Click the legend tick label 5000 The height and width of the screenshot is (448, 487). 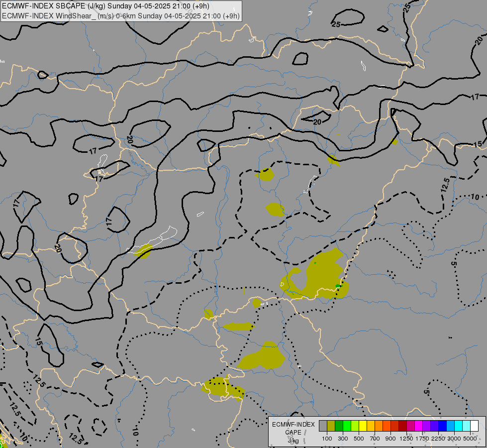click(470, 439)
